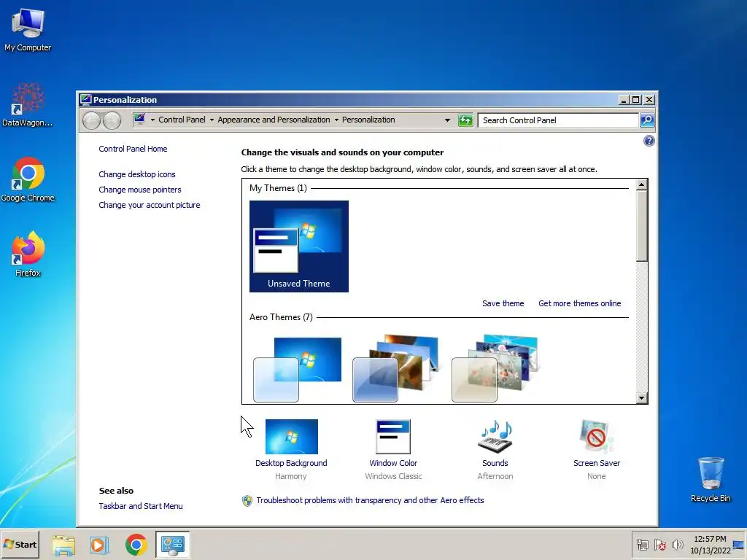Open My Computer desktop icon

28,29
